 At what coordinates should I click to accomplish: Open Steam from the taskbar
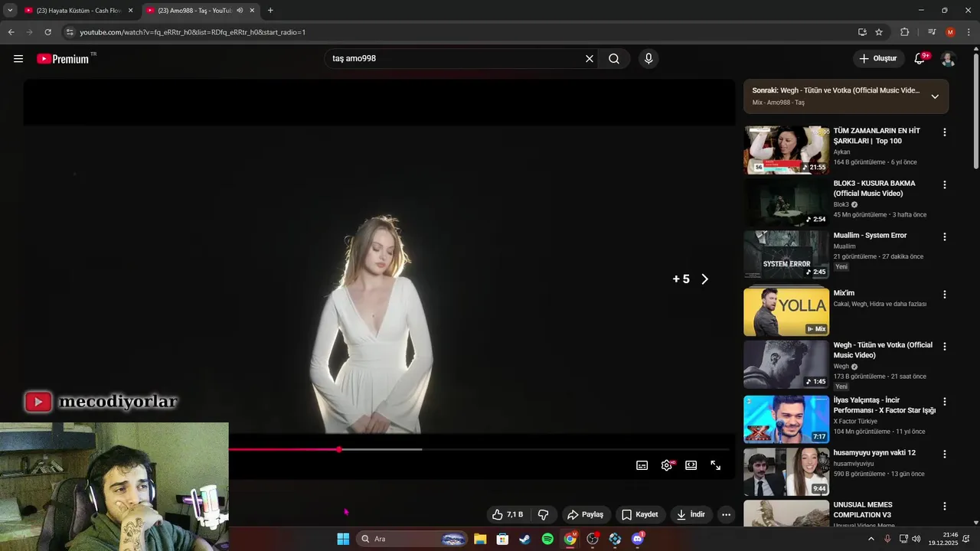[525, 539]
